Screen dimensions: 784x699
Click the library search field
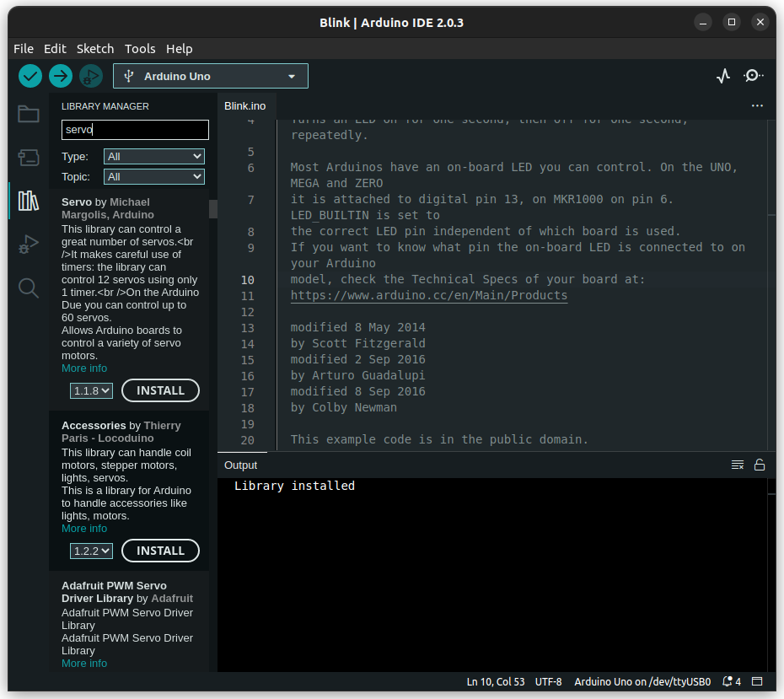coord(135,130)
